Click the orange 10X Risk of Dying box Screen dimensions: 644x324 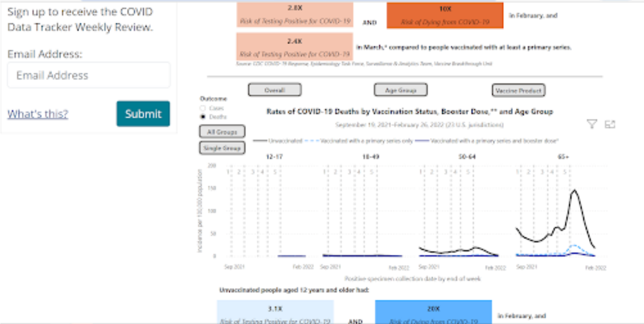click(445, 15)
